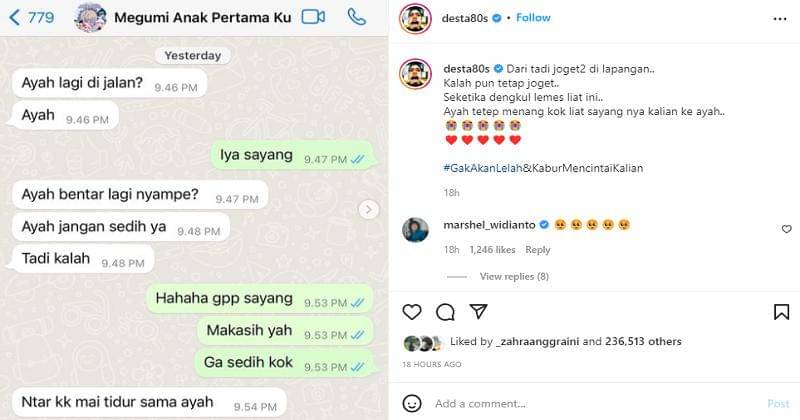
Task: Like the post with the heart icon
Action: 412,311
